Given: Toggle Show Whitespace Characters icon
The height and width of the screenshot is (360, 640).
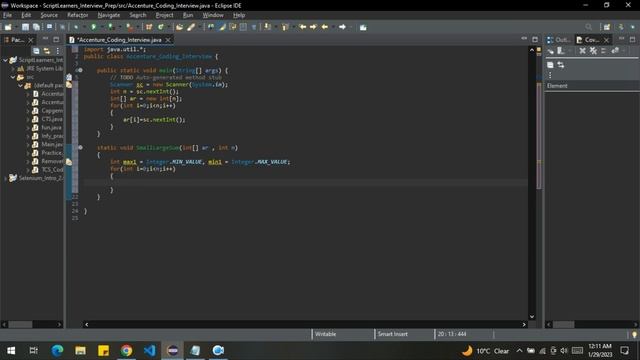Looking at the screenshot, I should pyautogui.click(x=253, y=27).
